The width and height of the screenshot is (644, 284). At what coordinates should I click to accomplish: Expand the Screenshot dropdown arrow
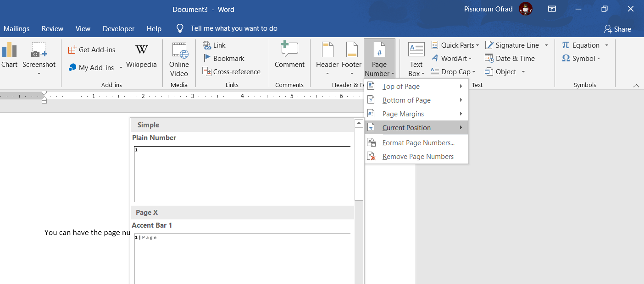(39, 74)
